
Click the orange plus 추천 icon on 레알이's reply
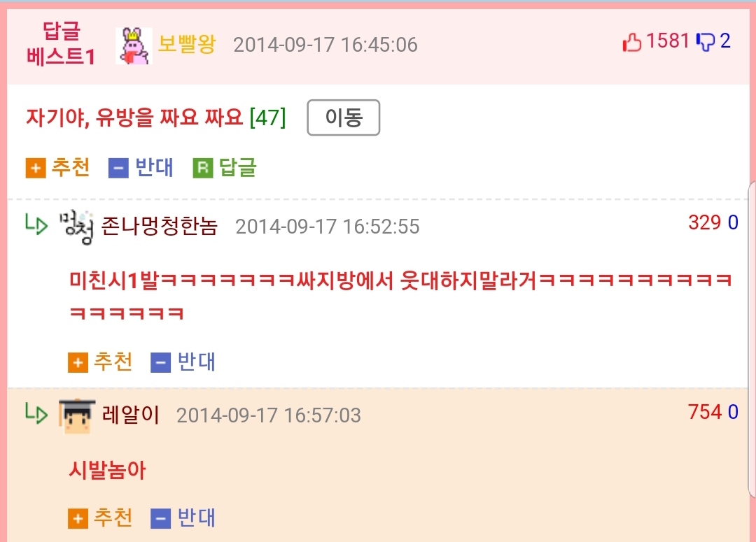(x=78, y=518)
